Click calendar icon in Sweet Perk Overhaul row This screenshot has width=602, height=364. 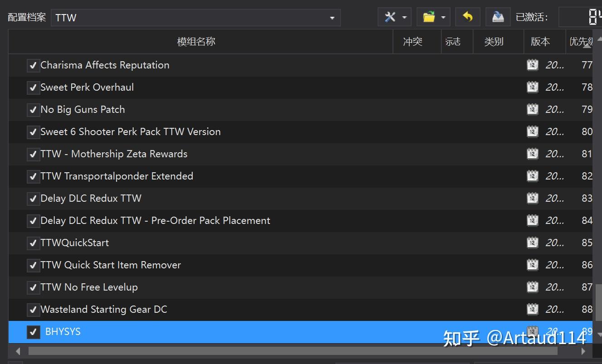(533, 87)
